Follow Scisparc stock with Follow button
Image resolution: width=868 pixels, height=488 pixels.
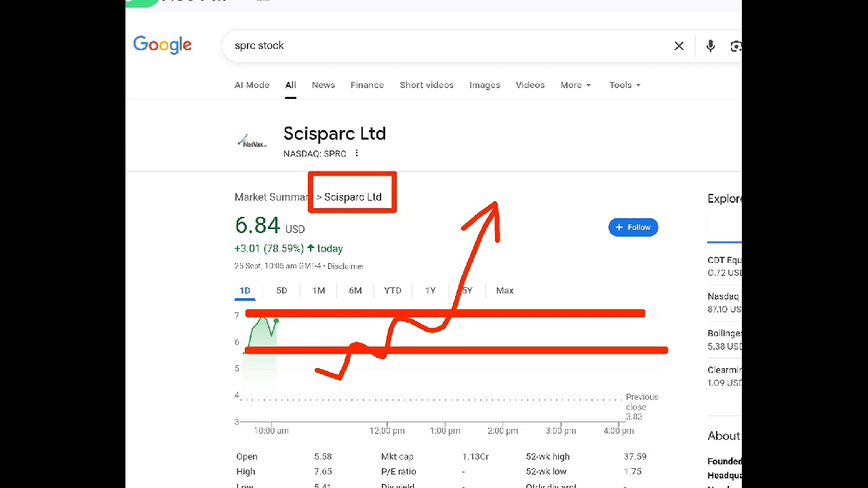pos(633,227)
